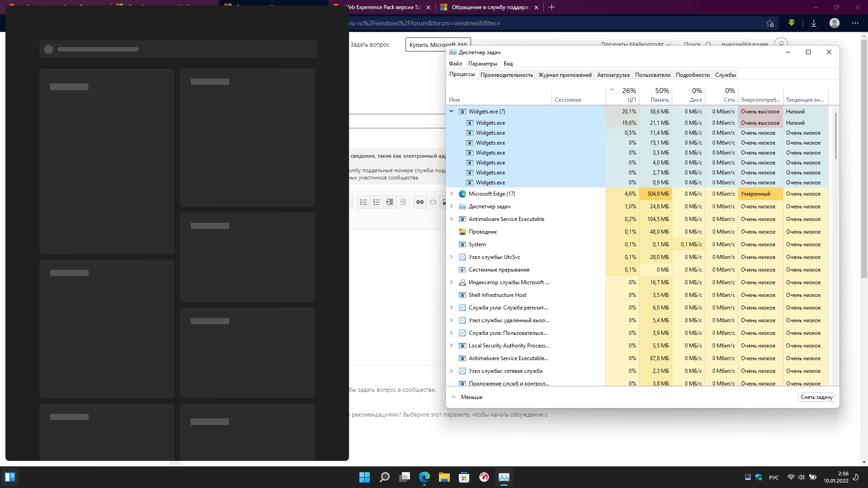Open the Параметры menu in Task Manager
The image size is (868, 488).
pyautogui.click(x=482, y=64)
